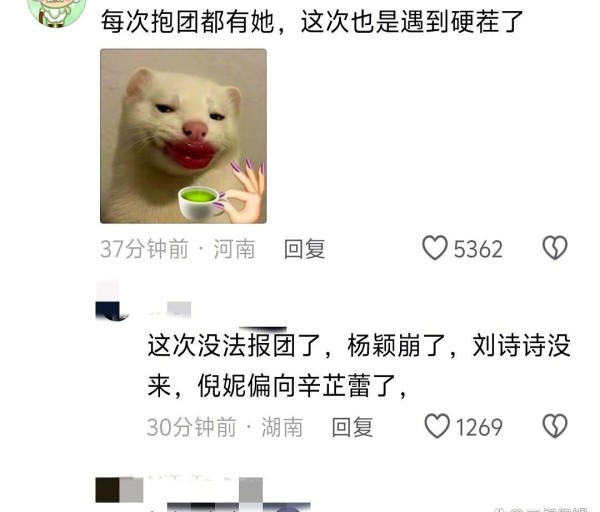Open the pixelated avatar of the bottom comment
This screenshot has height=512, width=600.
[x=119, y=490]
